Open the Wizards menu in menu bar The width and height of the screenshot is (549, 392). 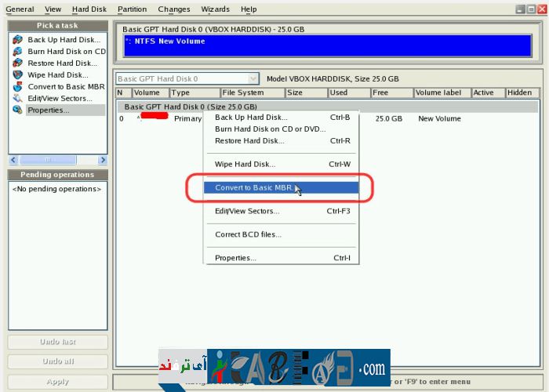(x=213, y=9)
